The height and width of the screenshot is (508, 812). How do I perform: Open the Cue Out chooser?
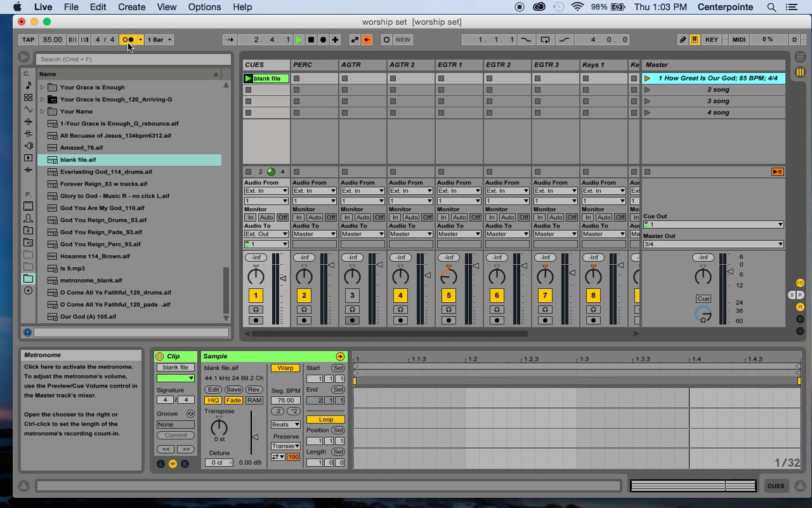point(713,225)
